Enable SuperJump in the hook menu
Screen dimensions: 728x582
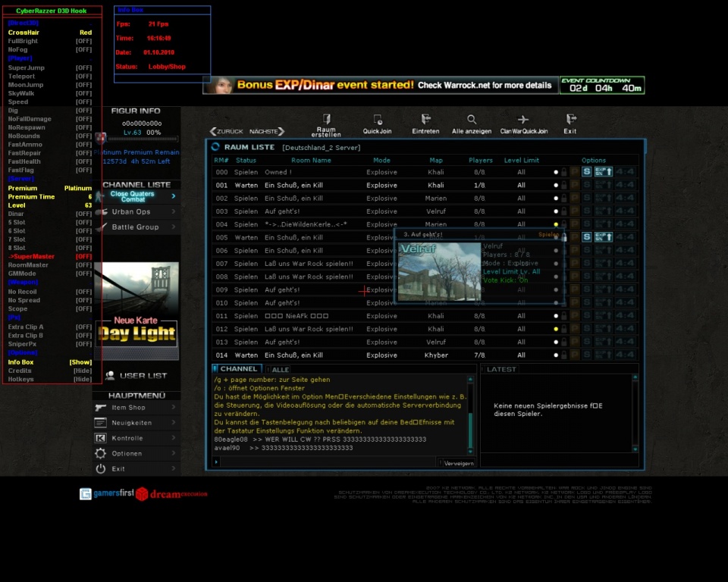[x=50, y=67]
